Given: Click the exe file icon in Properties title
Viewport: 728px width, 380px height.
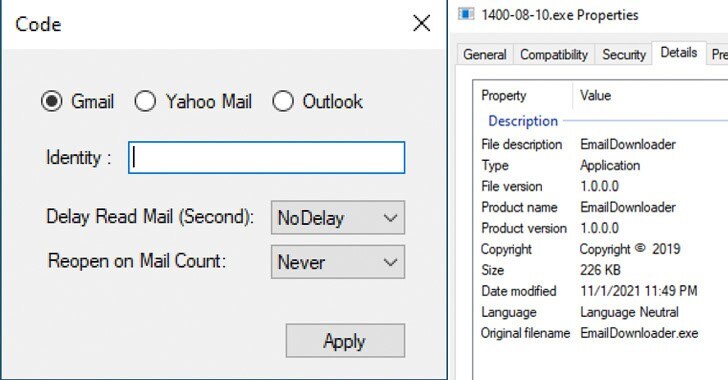Looking at the screenshot, I should tap(467, 14).
